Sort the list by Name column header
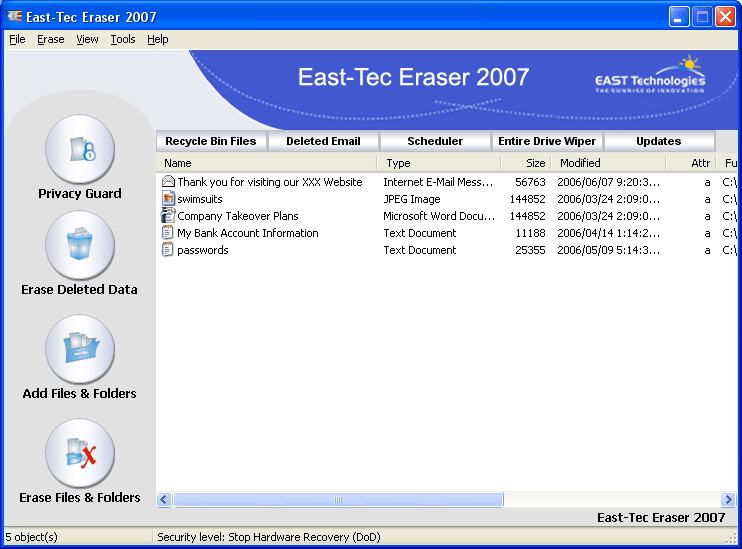Screen dimensions: 742x549 coord(266,163)
